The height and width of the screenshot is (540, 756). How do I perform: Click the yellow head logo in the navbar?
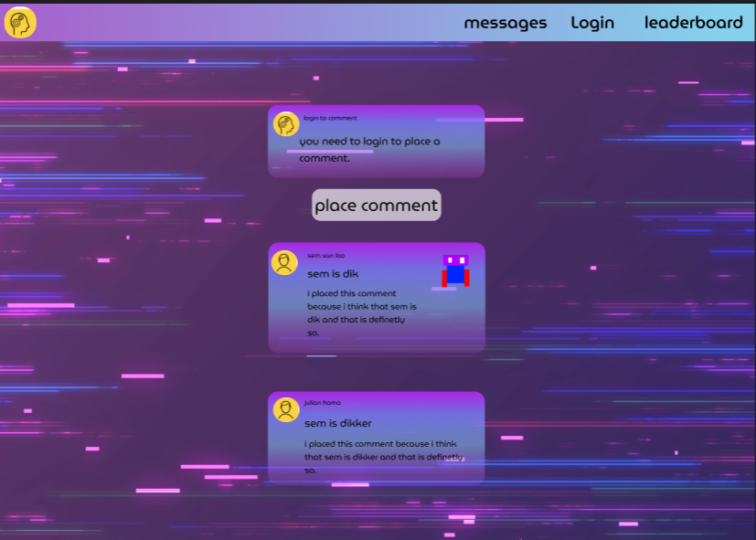tap(20, 22)
